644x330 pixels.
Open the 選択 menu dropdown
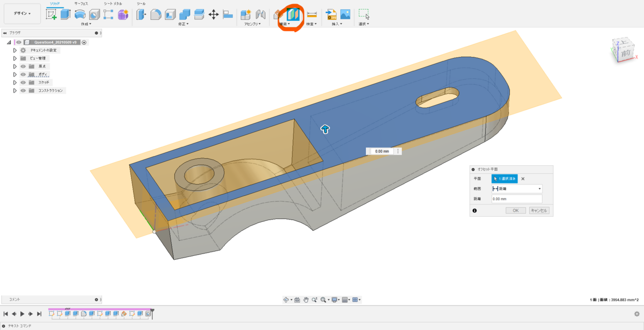point(364,24)
